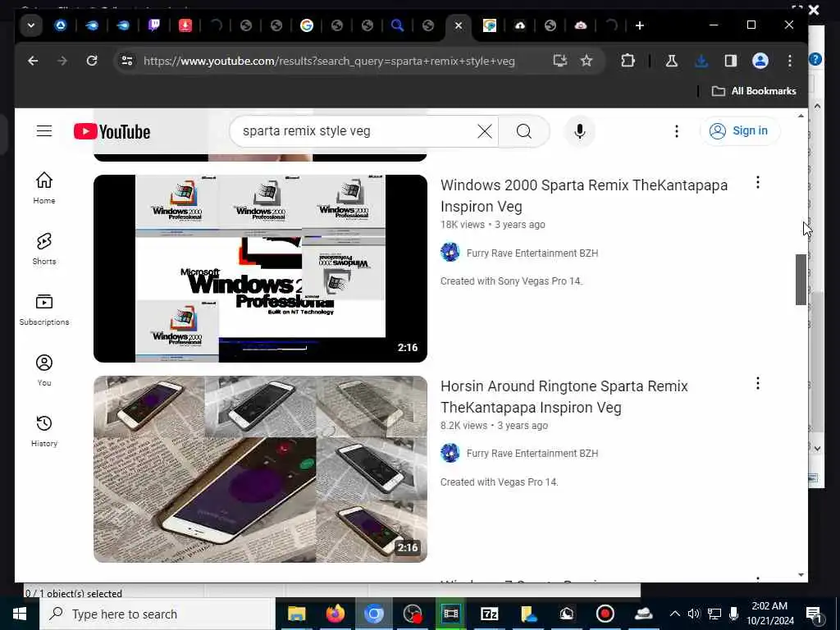Reload the page
The image size is (840, 630).
click(92, 61)
